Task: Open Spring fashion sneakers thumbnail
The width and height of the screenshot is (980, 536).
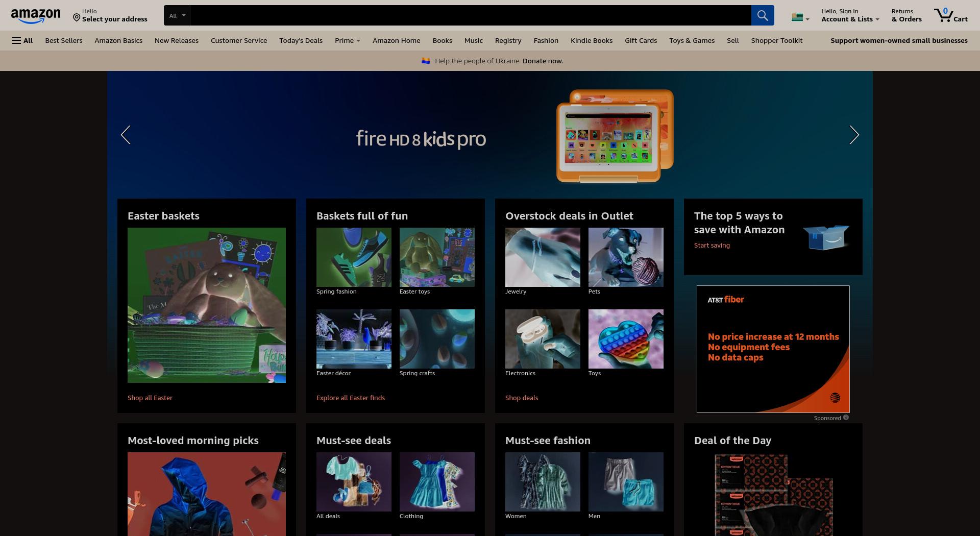Action: [354, 257]
